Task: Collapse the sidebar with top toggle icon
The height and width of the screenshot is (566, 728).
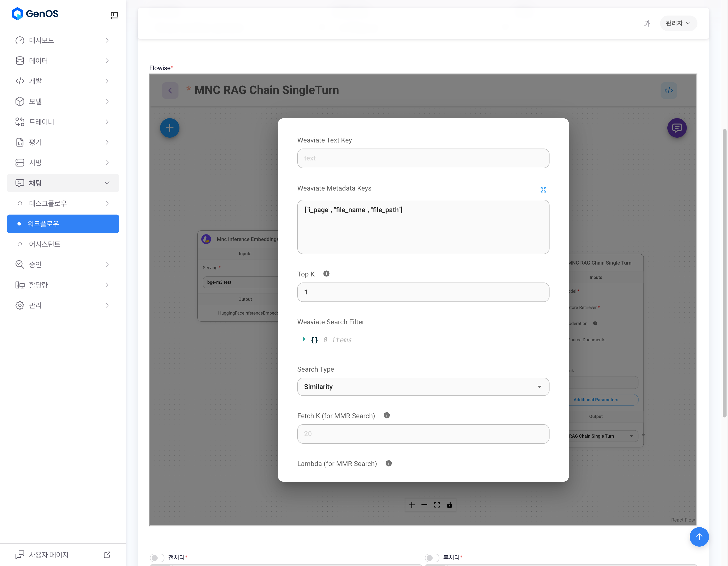Action: 114,15
